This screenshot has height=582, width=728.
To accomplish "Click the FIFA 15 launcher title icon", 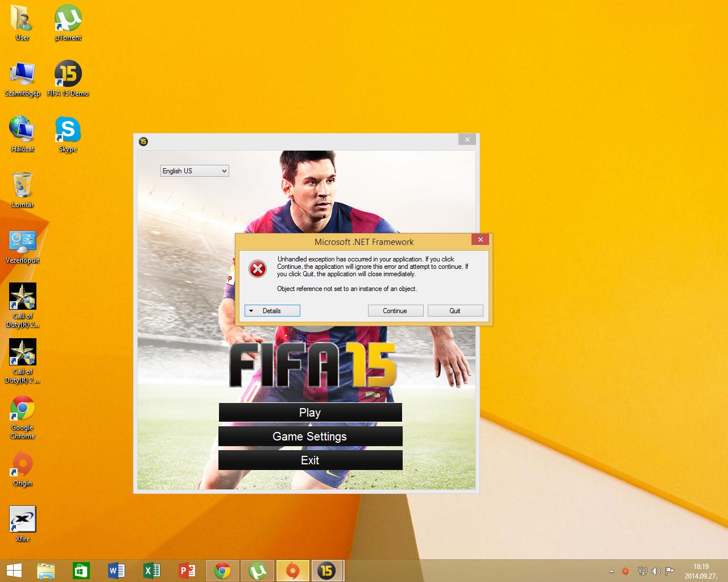I will point(143,142).
